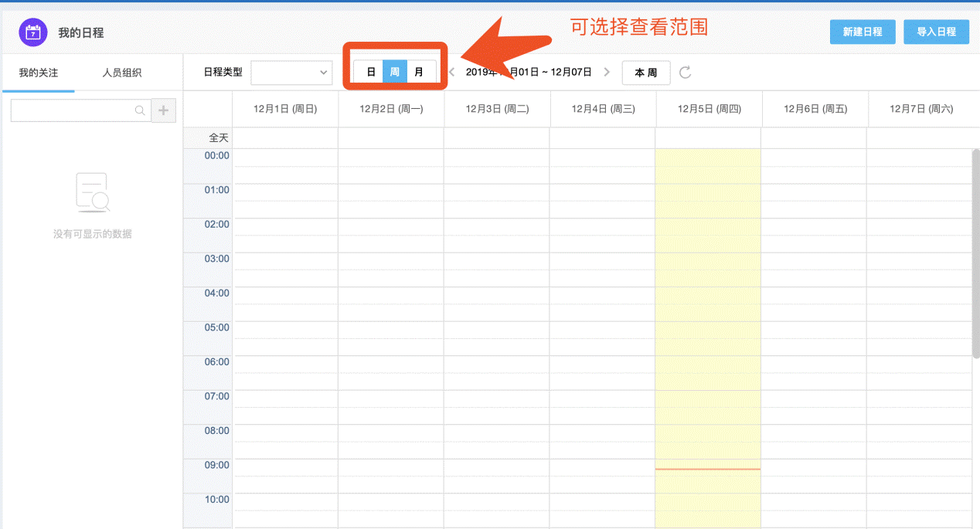Viewport: 980px width, 529px height.
Task: Refresh the calendar with the reload icon
Action: coord(685,73)
